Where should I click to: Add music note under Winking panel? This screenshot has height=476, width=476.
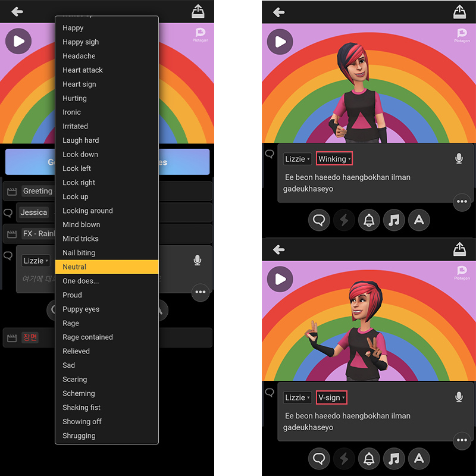click(394, 220)
